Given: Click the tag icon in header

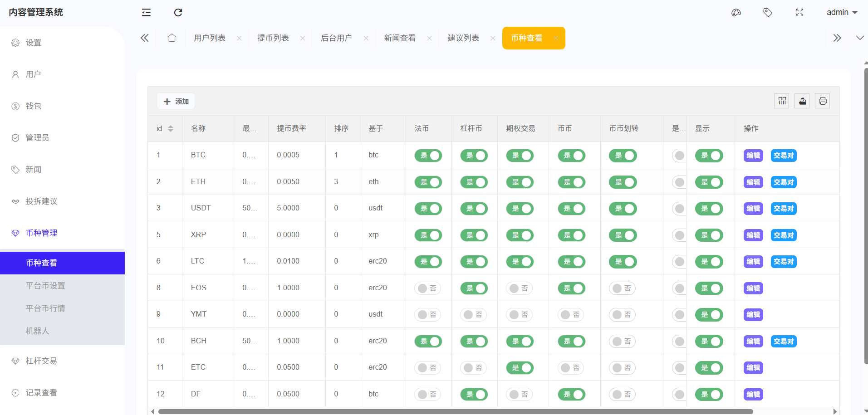Looking at the screenshot, I should (x=768, y=13).
